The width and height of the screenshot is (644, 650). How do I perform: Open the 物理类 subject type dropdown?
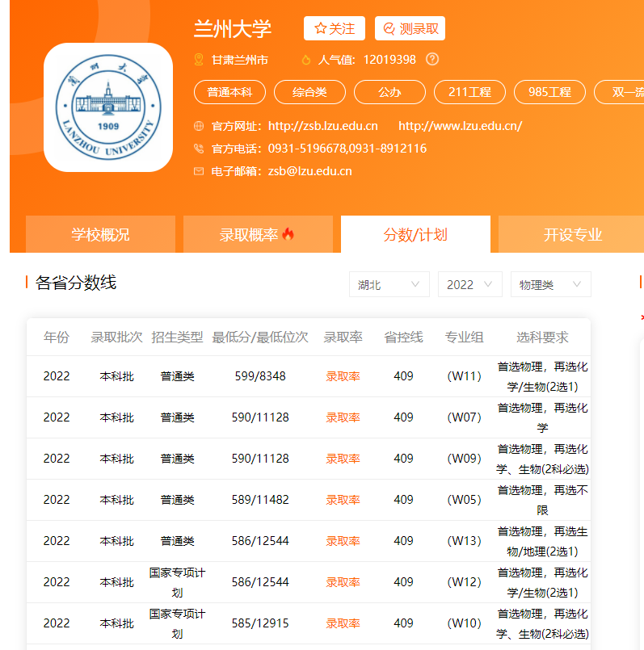550,284
